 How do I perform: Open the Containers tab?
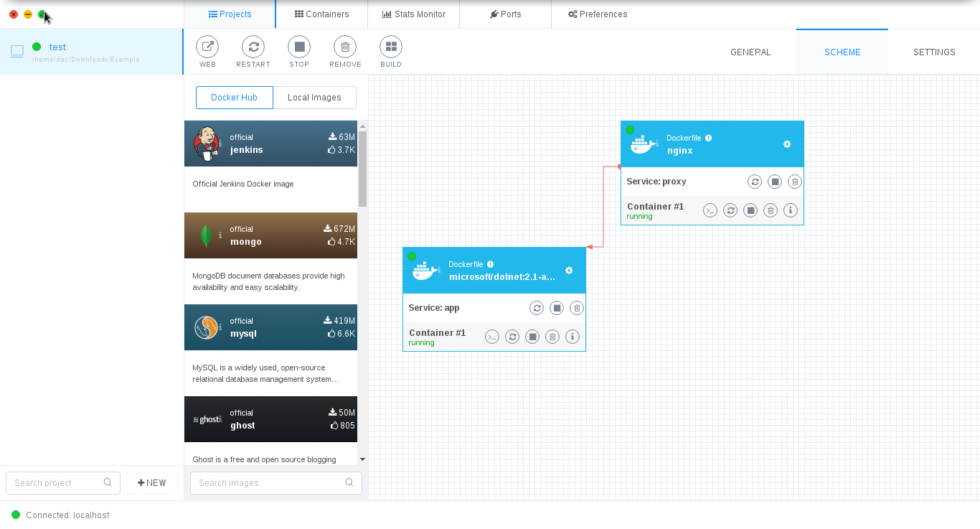[321, 14]
